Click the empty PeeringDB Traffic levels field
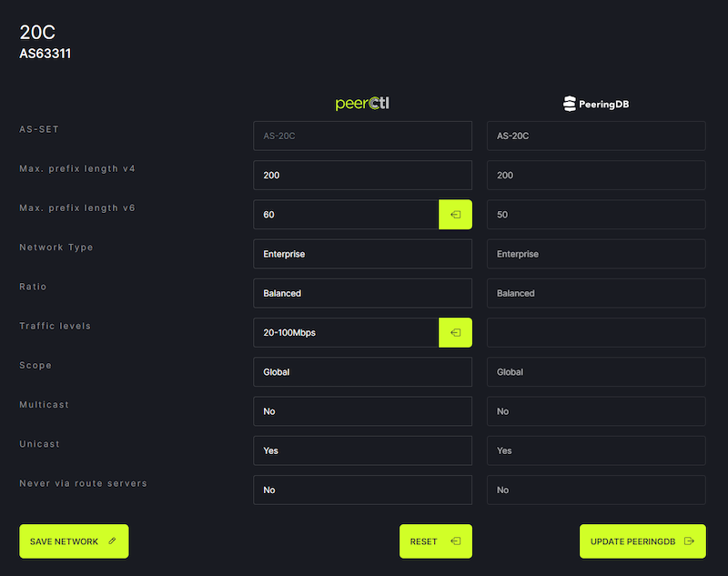This screenshot has height=576, width=728. (596, 332)
